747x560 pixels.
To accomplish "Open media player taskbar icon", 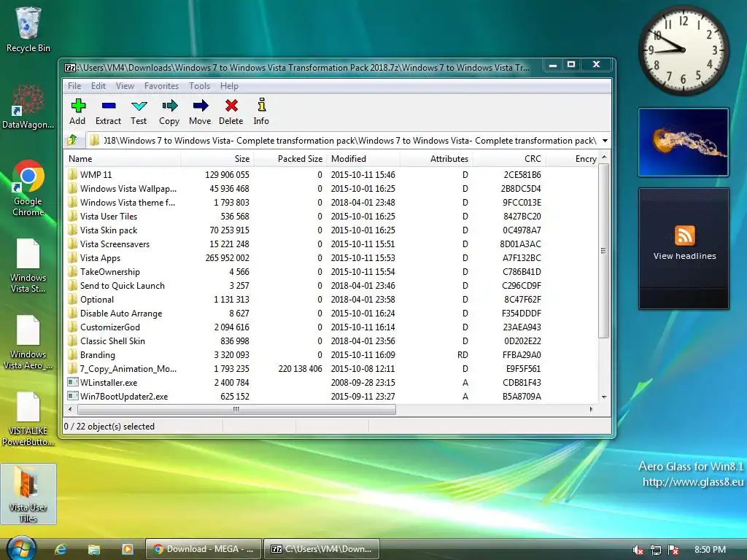I will (x=127, y=549).
